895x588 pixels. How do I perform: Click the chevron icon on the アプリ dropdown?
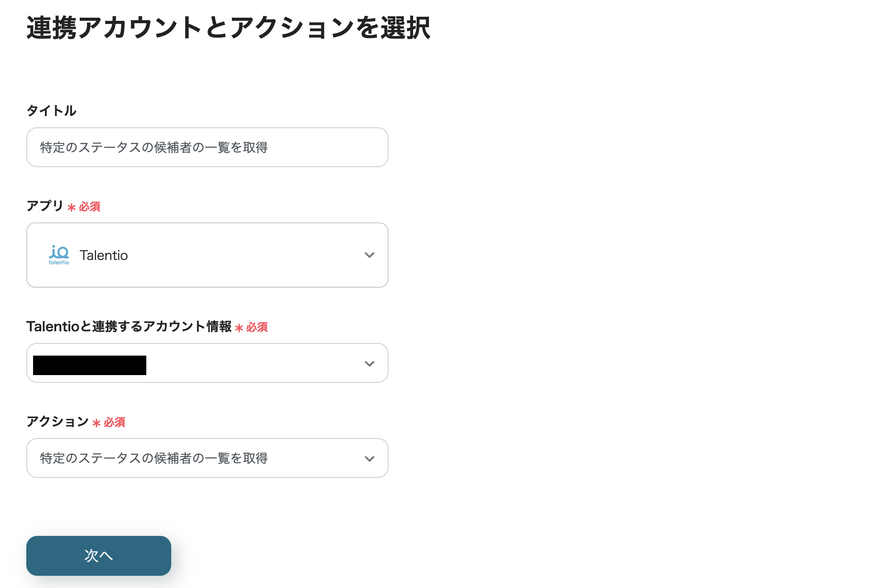pos(370,255)
